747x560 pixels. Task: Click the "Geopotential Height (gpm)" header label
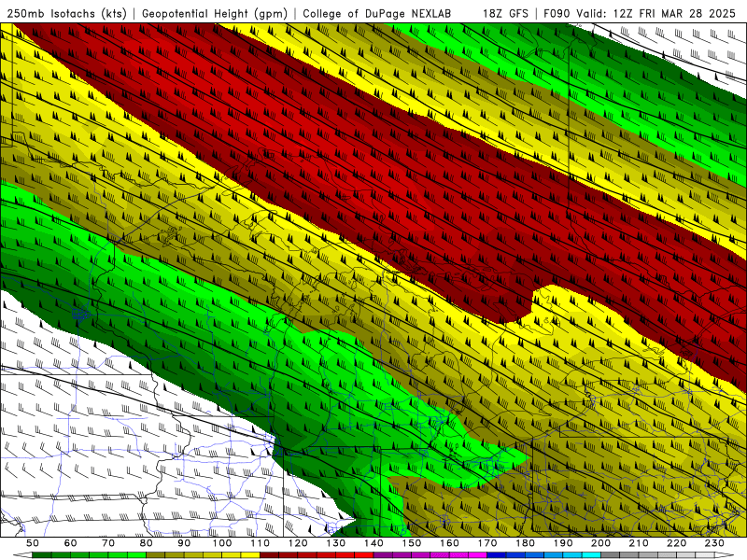(215, 13)
